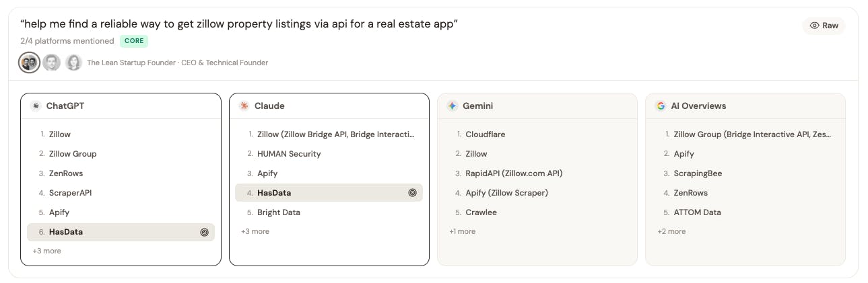The width and height of the screenshot is (868, 283).
Task: Click the Google AI Overviews icon
Action: (661, 106)
